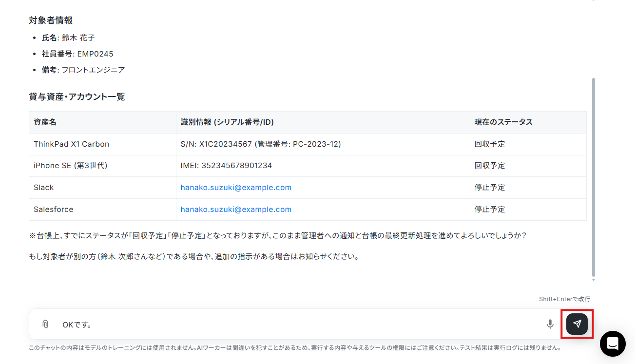Click the chat's vertical scrollbar
The image size is (635, 364).
click(593, 177)
